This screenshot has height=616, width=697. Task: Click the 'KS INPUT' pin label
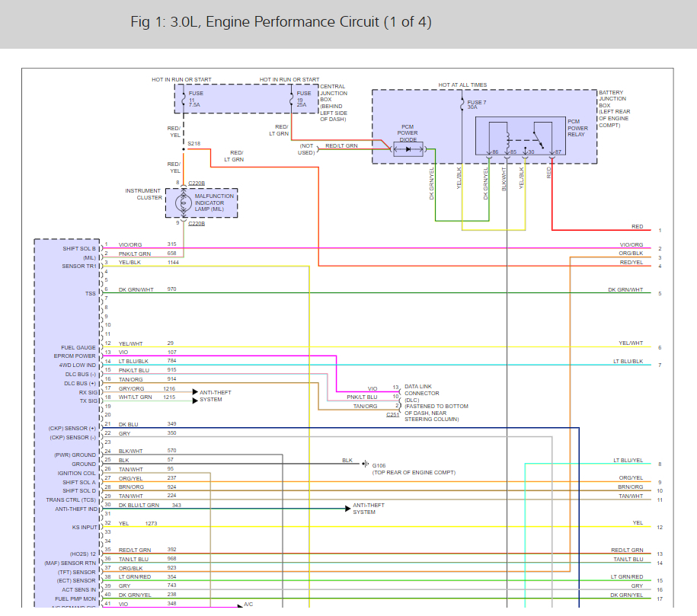click(x=85, y=528)
